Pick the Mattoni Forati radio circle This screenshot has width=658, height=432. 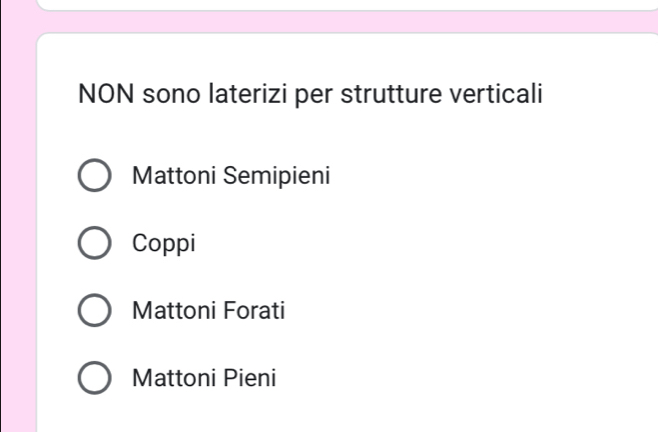pos(95,311)
